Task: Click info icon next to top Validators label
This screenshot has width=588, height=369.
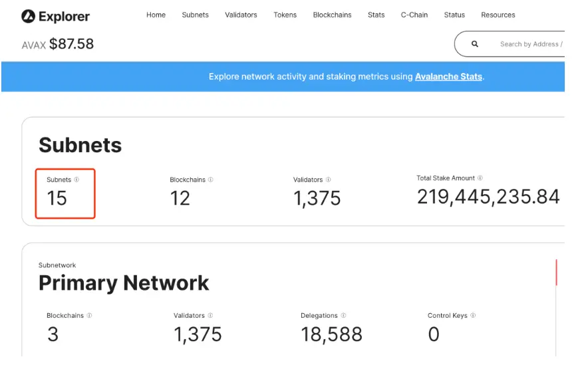Action: pyautogui.click(x=328, y=180)
